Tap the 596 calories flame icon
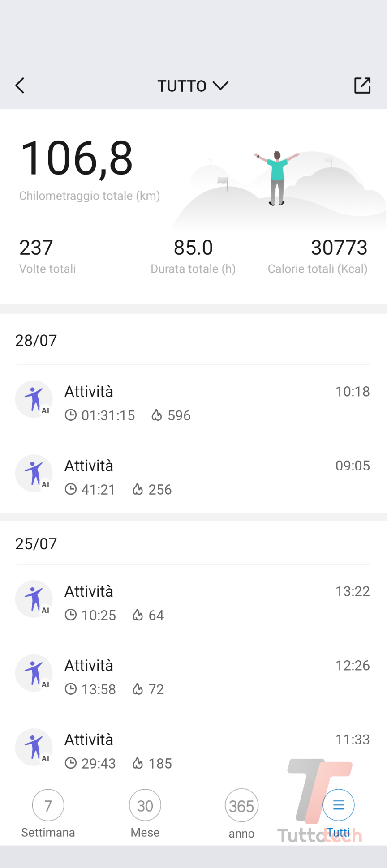This screenshot has width=387, height=868. coord(156,415)
